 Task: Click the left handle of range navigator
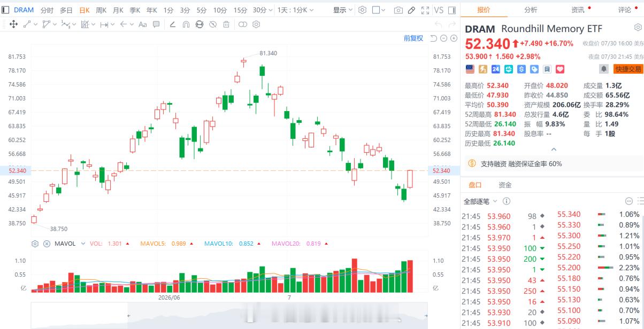[128, 315]
